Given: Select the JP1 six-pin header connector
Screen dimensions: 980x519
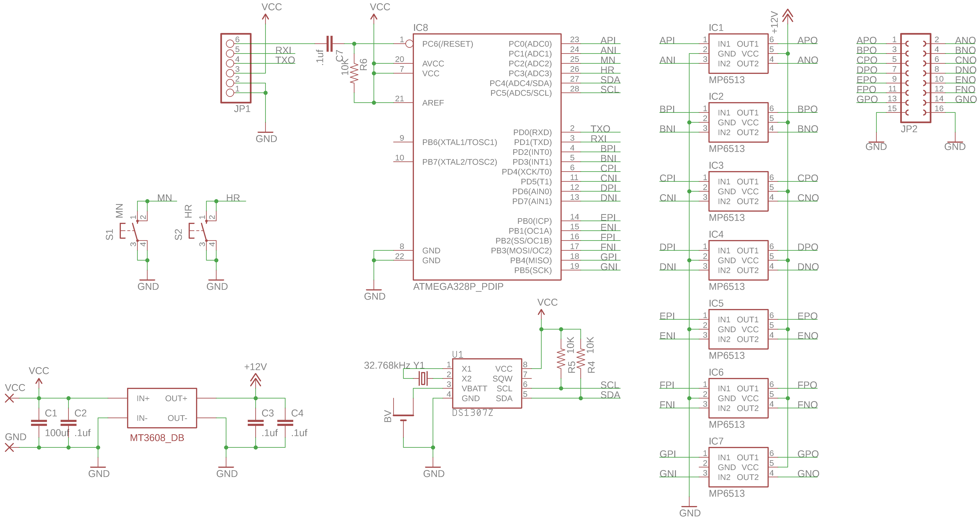Looking at the screenshot, I should [236, 68].
